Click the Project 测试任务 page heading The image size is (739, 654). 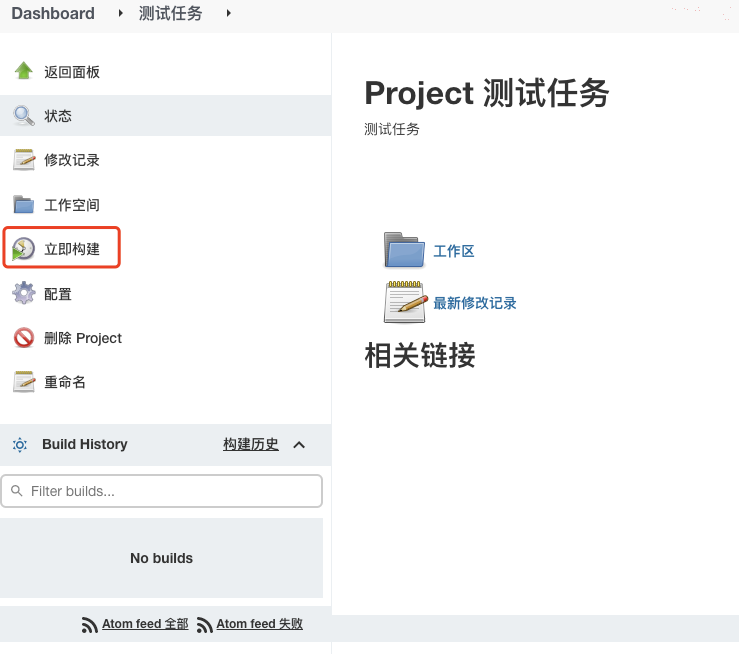tap(487, 93)
